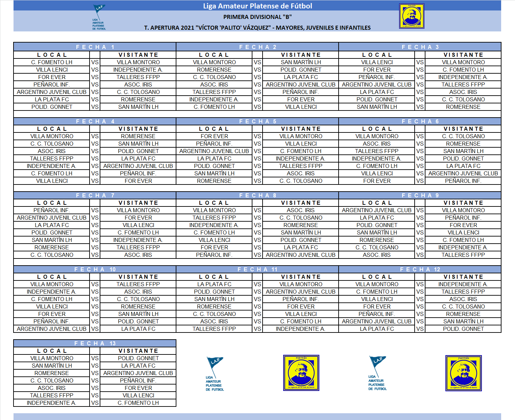515x420 pixels.
Task: Select 'C. FOMENTO LH' in Fecha 8
Action: (214, 232)
